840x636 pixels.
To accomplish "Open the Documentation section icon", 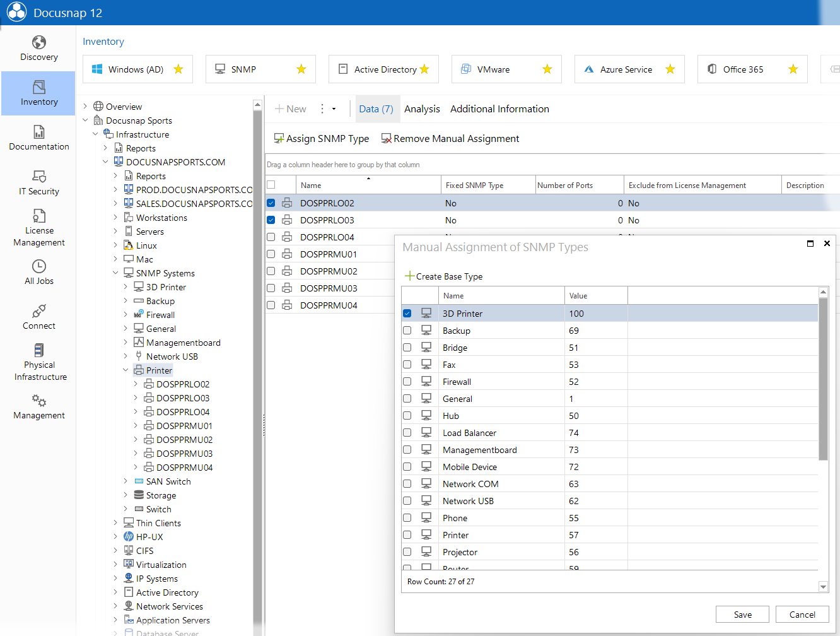I will (39, 132).
